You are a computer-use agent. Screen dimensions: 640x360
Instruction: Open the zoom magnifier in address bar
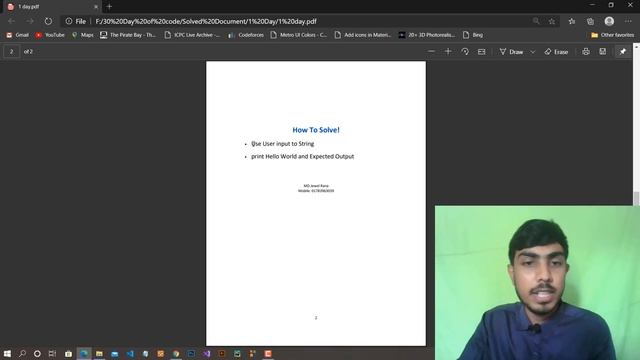point(536,21)
